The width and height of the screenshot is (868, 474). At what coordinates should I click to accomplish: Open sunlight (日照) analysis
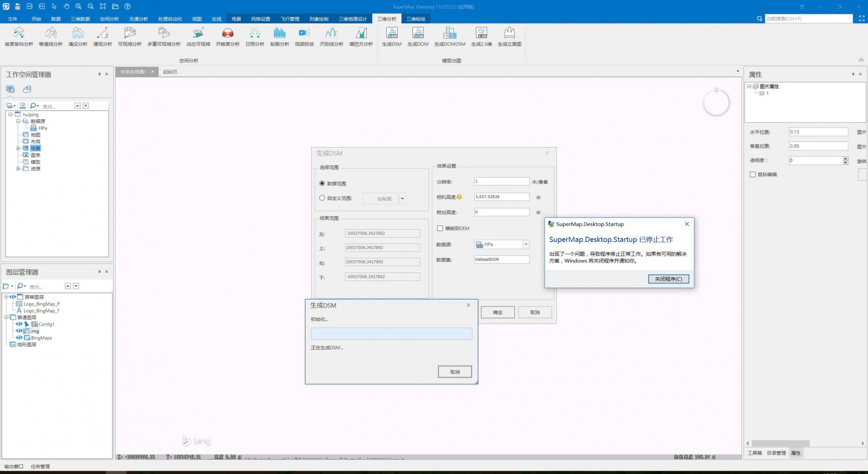pyautogui.click(x=255, y=37)
